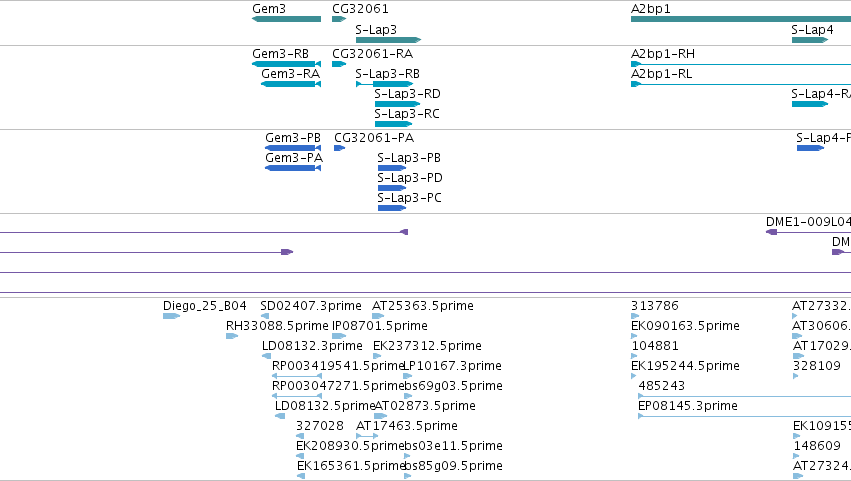Select the S-Lap4 gene bar

point(810,40)
